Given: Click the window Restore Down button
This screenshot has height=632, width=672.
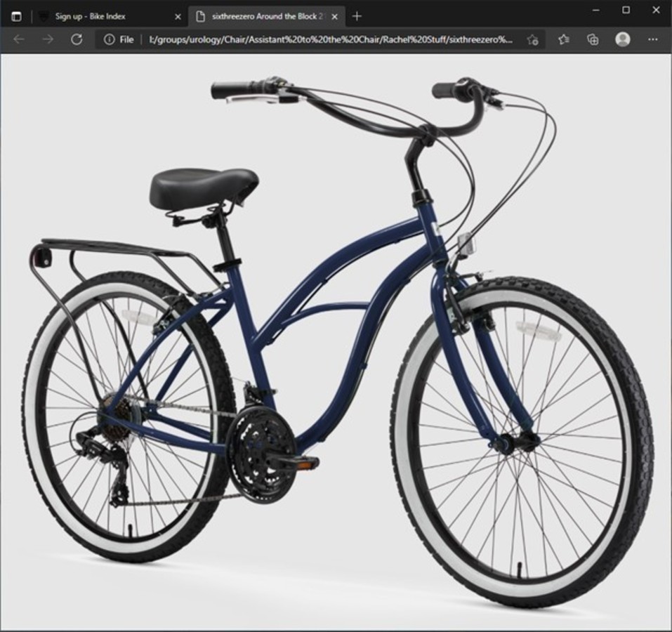Looking at the screenshot, I should (x=625, y=8).
